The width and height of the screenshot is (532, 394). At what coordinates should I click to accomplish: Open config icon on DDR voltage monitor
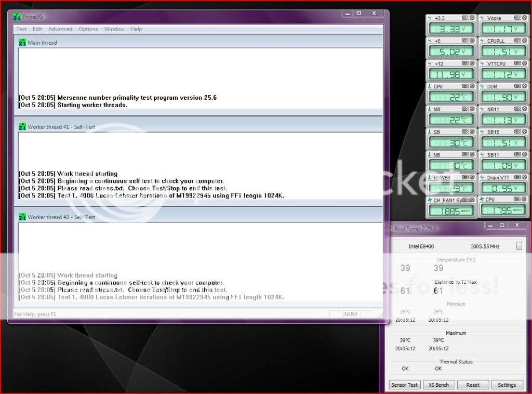pos(517,86)
